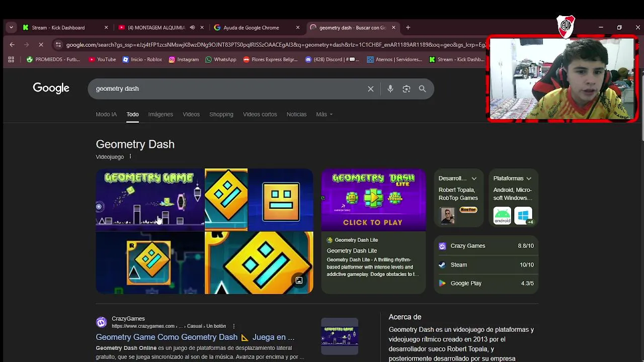Open Aternos Servidores bookmark

click(394, 59)
